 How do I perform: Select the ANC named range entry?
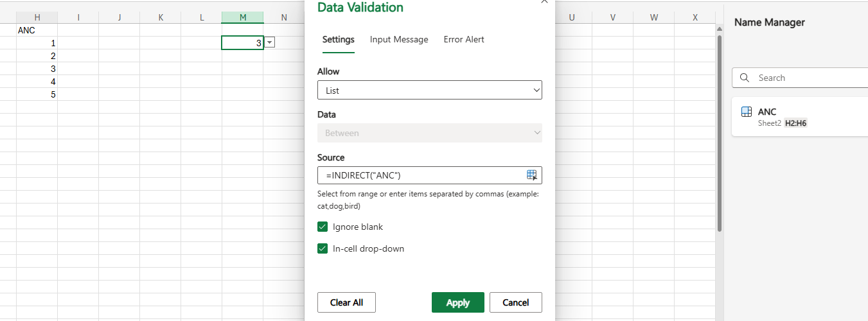coord(800,117)
